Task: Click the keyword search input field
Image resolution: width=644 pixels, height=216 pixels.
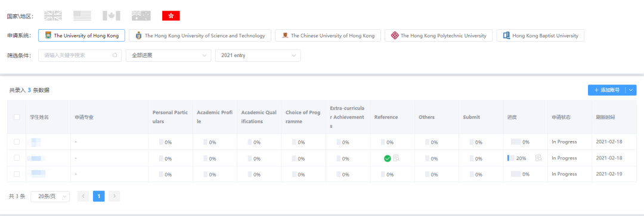Action: point(80,55)
